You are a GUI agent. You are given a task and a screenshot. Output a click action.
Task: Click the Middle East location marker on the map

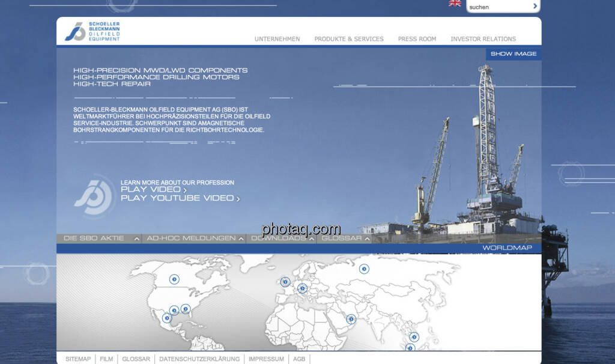tap(351, 319)
